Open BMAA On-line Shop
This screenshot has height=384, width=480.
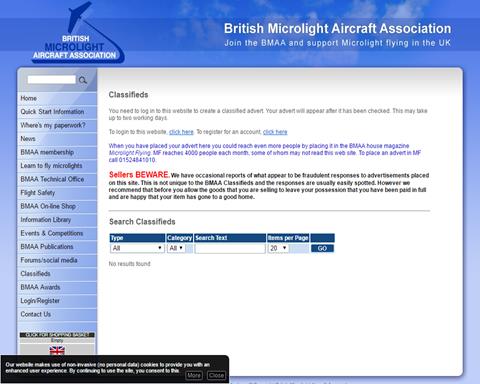click(57, 206)
